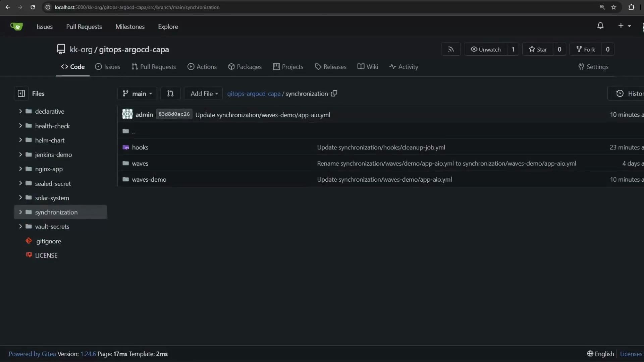Select the nginx-app folder in tree

[x=49, y=169]
